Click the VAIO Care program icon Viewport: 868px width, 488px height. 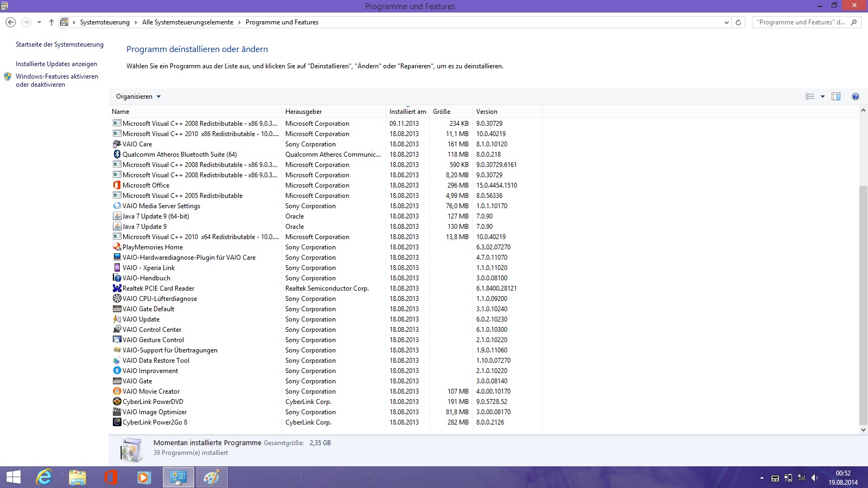117,144
